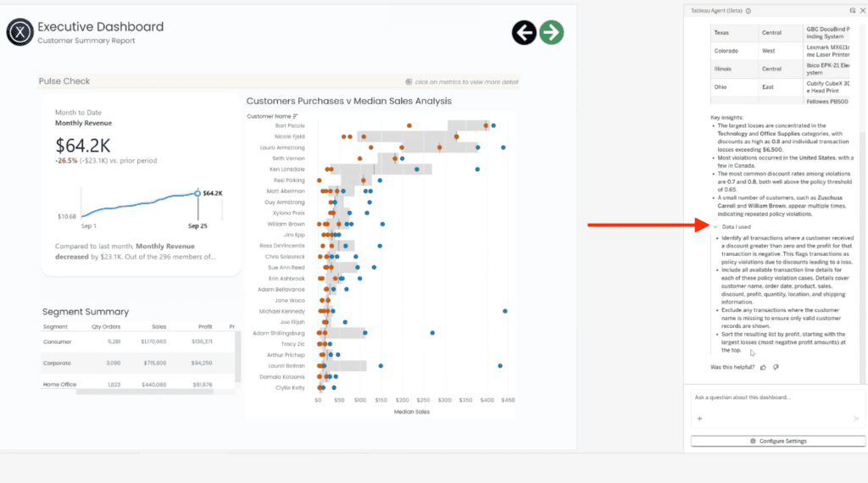The width and height of the screenshot is (868, 483).
Task: Click the 'Key insights:' heading
Action: 727,117
